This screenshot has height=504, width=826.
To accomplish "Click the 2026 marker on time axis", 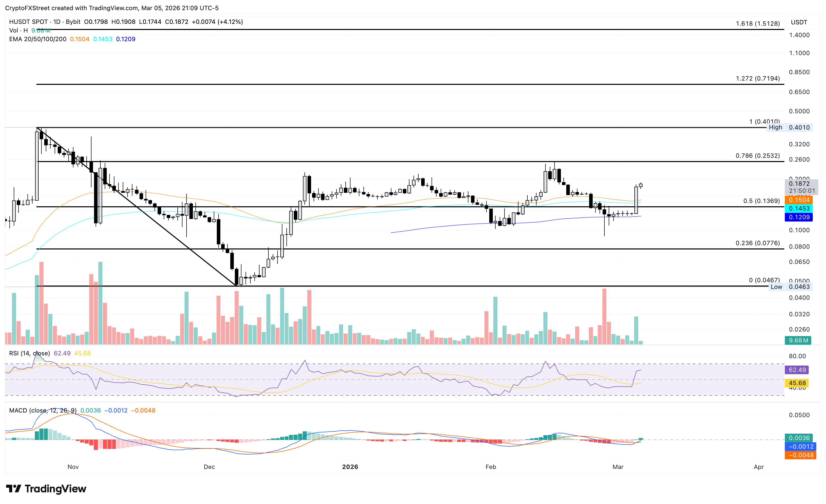I will pyautogui.click(x=350, y=467).
